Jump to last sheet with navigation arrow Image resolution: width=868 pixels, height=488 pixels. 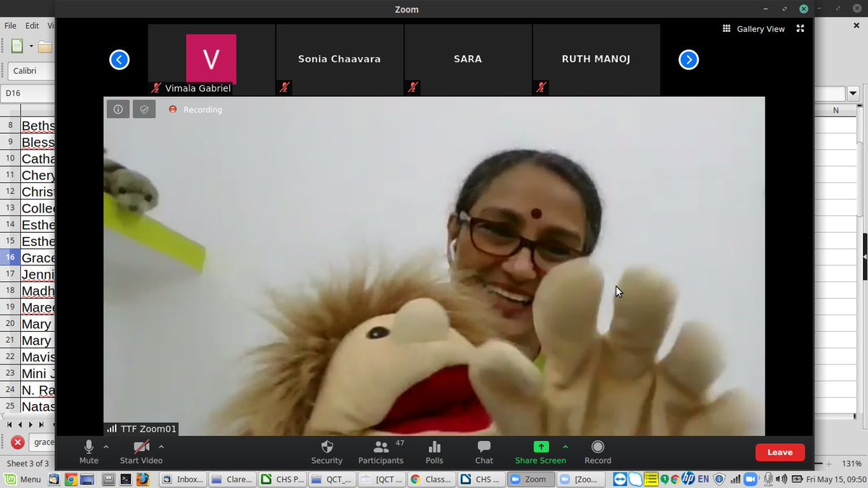pos(41,424)
